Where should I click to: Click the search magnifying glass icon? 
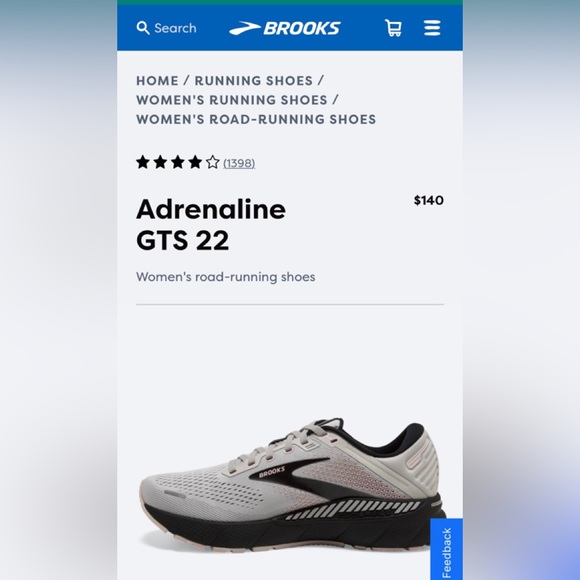[143, 28]
